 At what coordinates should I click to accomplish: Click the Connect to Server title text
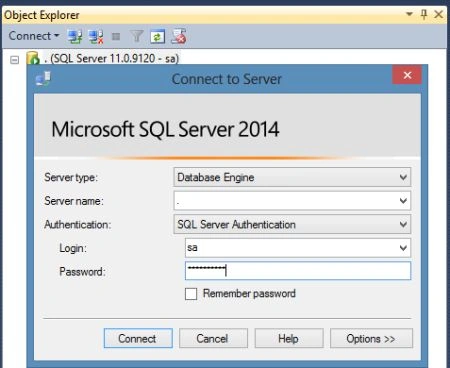pyautogui.click(x=227, y=79)
